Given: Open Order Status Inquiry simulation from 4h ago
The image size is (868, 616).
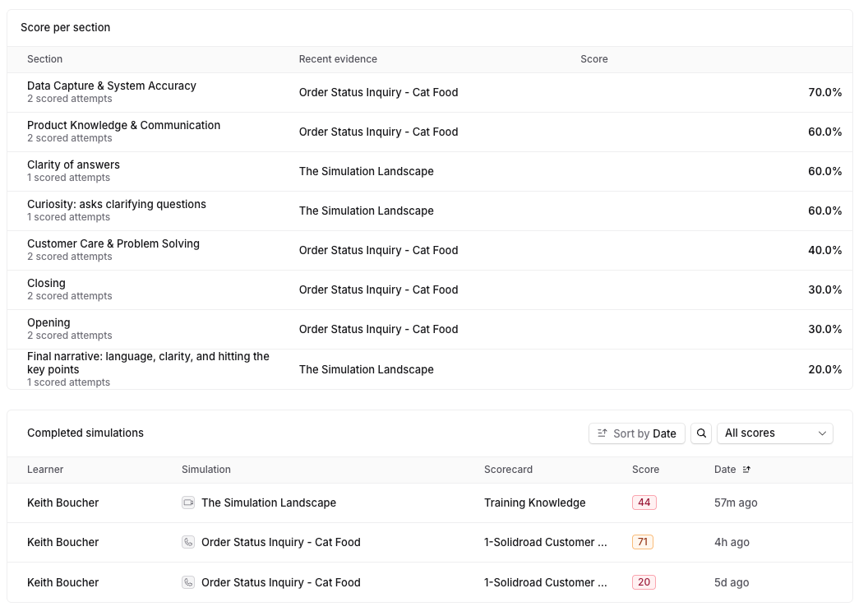Looking at the screenshot, I should tap(280, 542).
